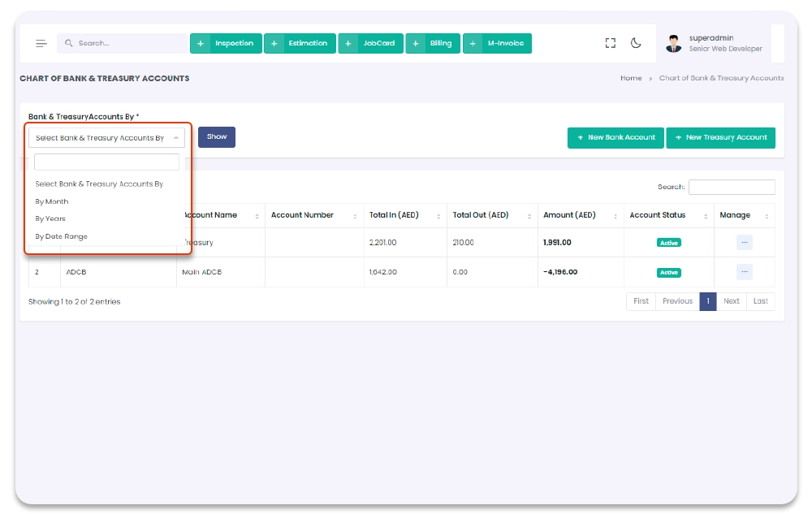Focus the table Search input field
The height and width of the screenshot is (514, 812).
(x=731, y=187)
